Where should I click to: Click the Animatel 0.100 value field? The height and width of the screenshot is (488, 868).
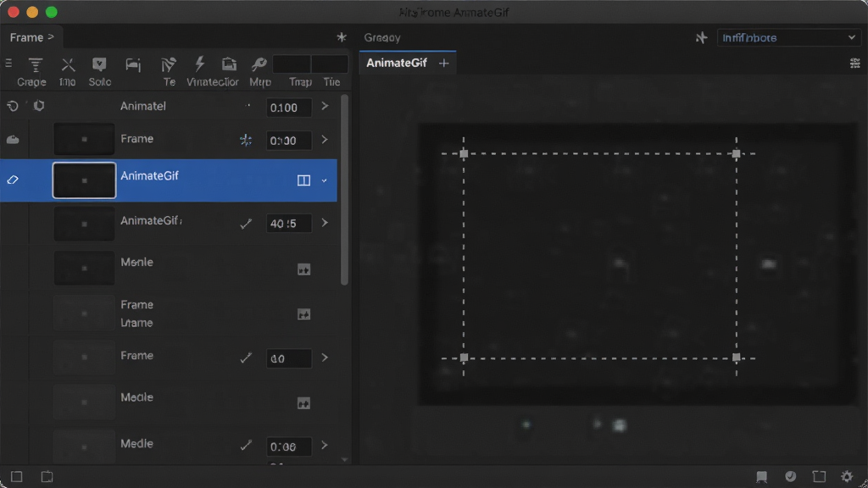click(x=288, y=108)
